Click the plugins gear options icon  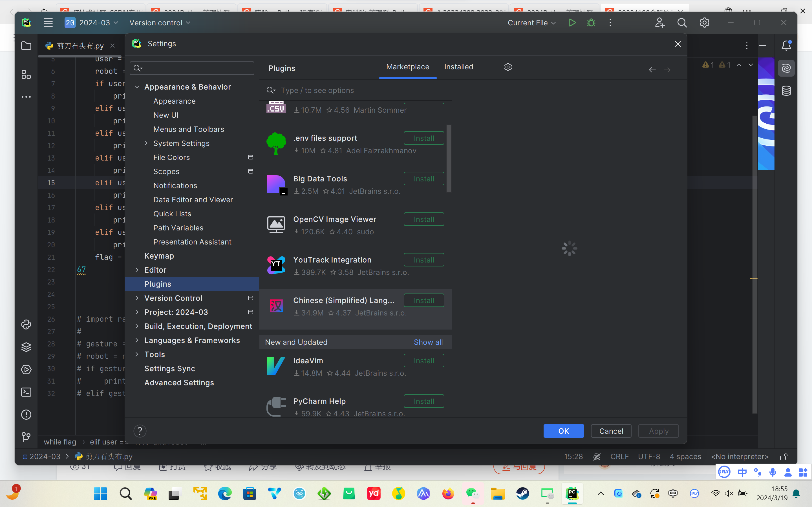pos(508,67)
